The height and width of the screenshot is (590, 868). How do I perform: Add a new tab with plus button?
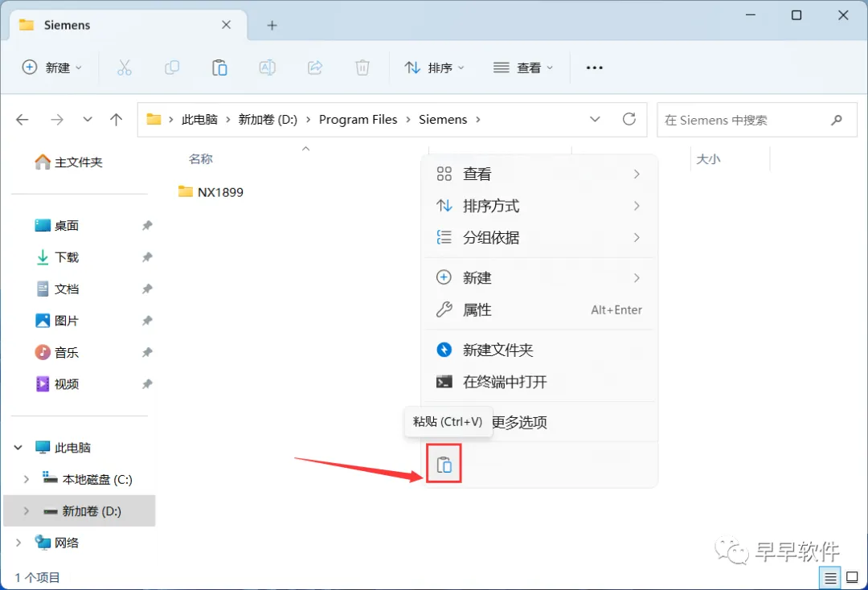pyautogui.click(x=272, y=25)
